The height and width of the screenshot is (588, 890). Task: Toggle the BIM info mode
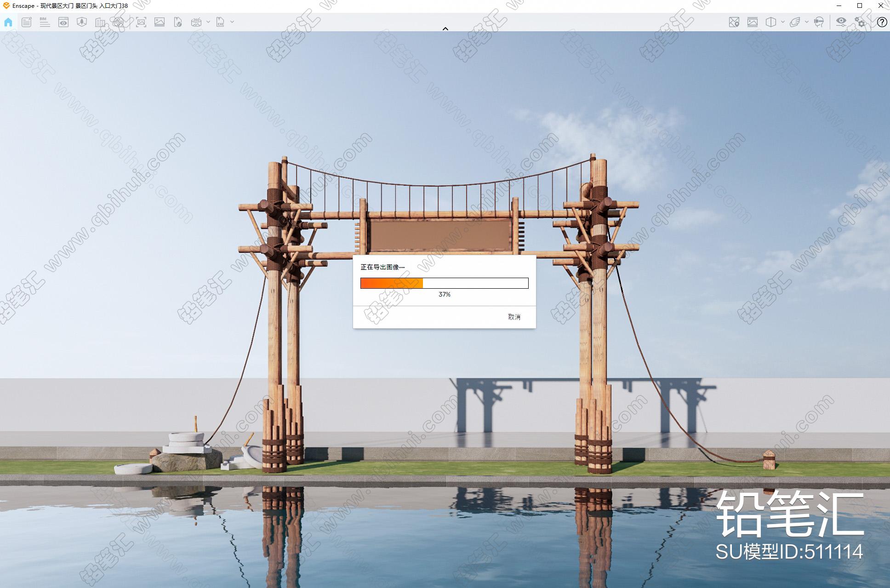(45, 22)
